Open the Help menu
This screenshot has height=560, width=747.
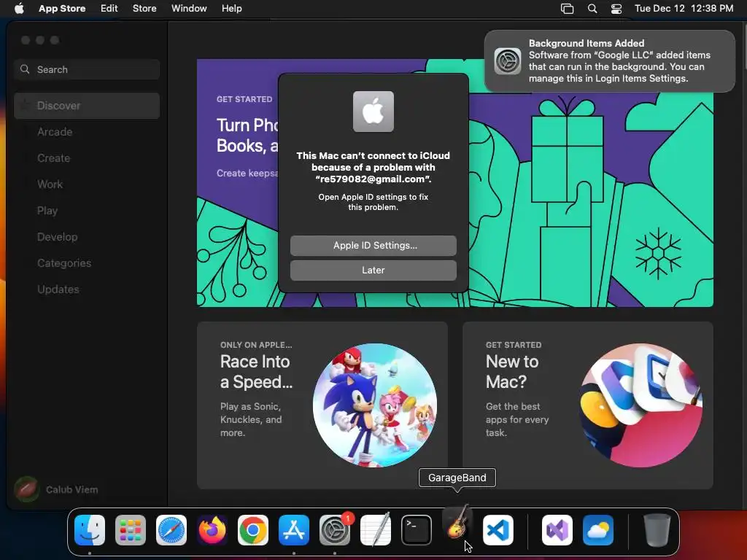point(231,9)
